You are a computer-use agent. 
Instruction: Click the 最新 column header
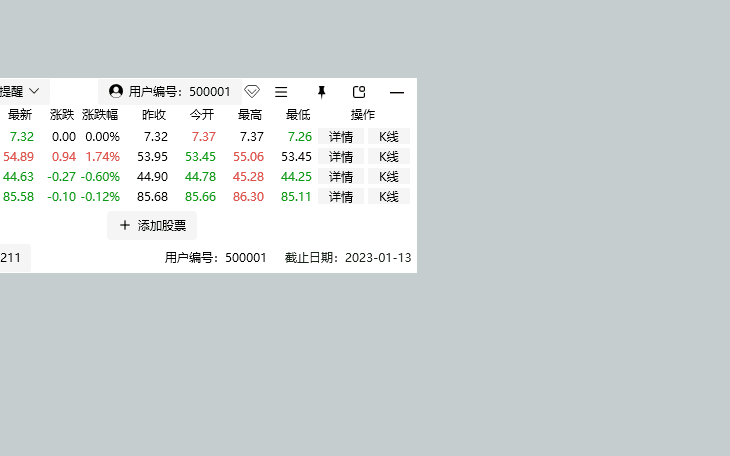[20, 115]
